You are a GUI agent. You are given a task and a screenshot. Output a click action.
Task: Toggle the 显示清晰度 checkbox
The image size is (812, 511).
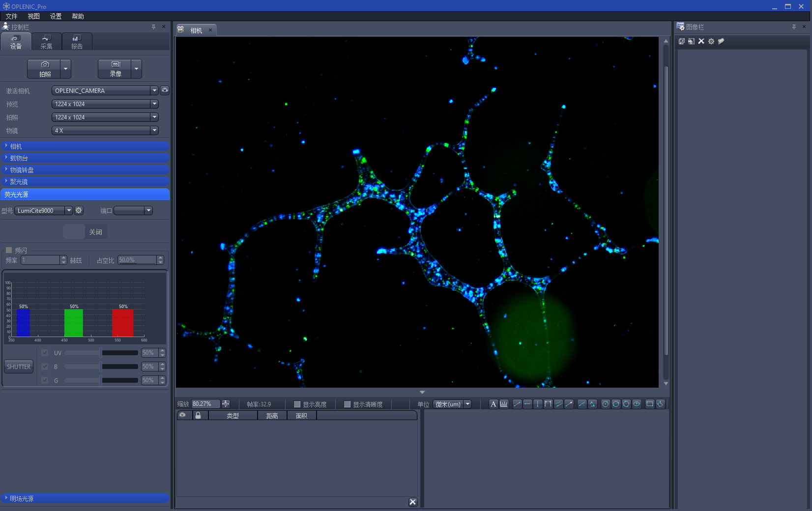click(x=347, y=404)
